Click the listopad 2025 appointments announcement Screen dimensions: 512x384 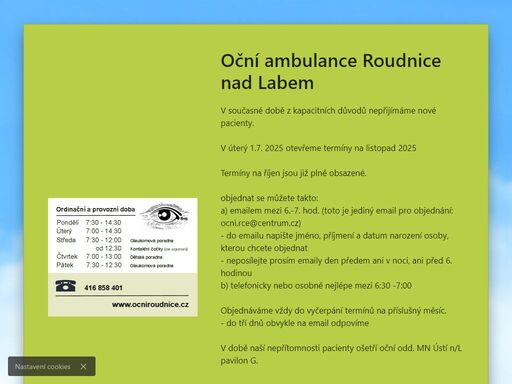pos(318,148)
